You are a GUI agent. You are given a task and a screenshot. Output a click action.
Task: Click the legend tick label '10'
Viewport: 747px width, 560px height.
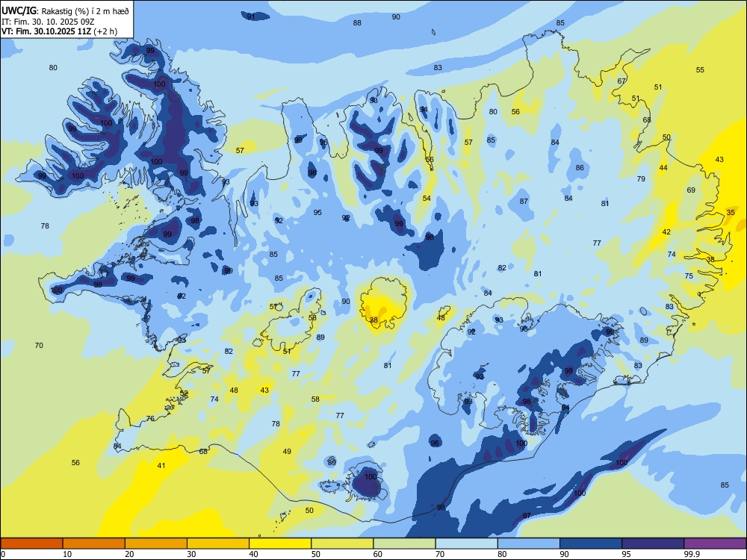coord(67,554)
